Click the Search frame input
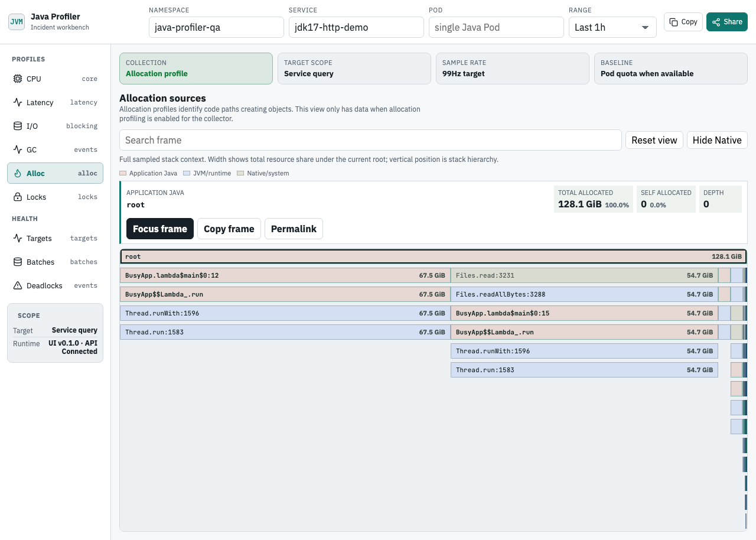Screen dimensions: 756x540 pos(370,140)
